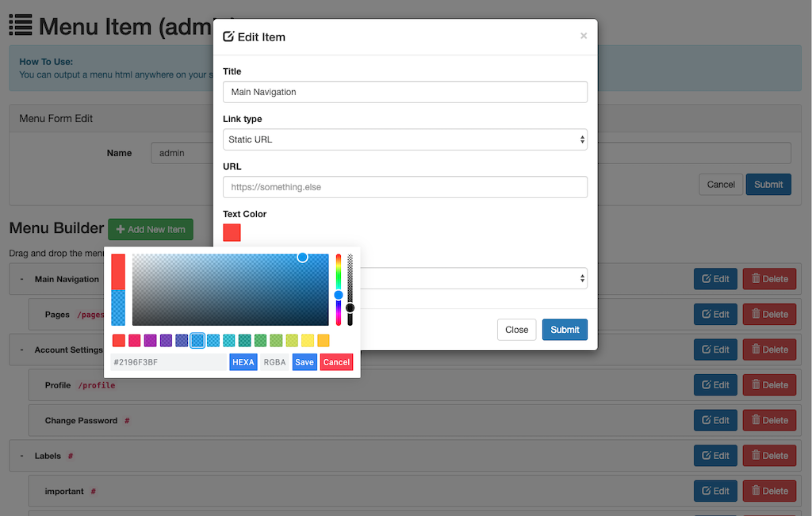The image size is (812, 516).
Task: Collapse the Labels item
Action: coord(21,456)
